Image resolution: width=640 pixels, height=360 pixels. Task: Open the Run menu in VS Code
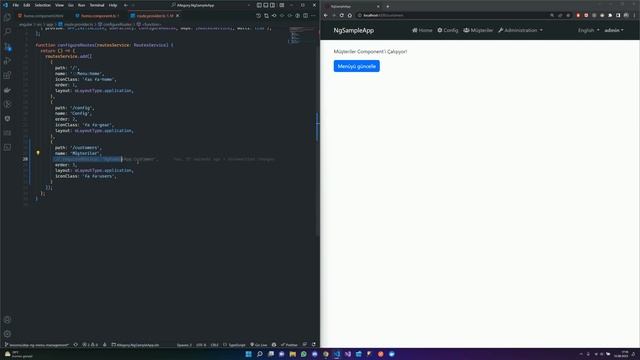pyautogui.click(x=82, y=5)
